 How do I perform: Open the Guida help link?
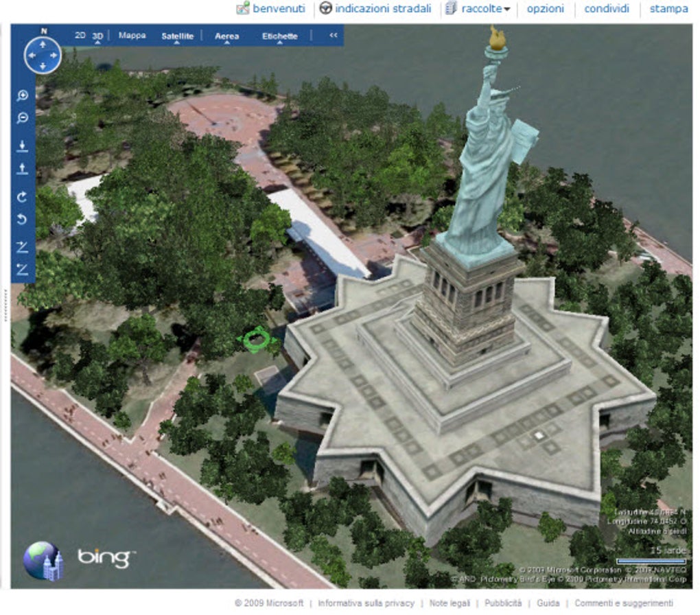pyautogui.click(x=548, y=603)
